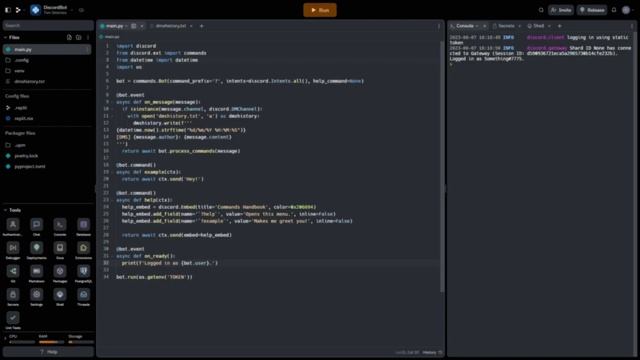Open the Console tool in Tools panel

point(60,227)
